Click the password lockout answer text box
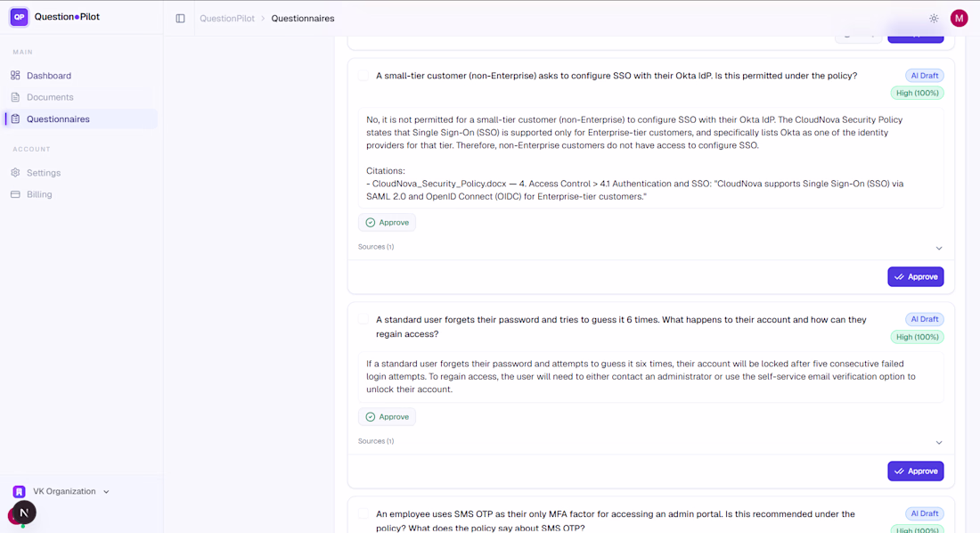Viewport: 980px width, 533px height. (x=650, y=377)
